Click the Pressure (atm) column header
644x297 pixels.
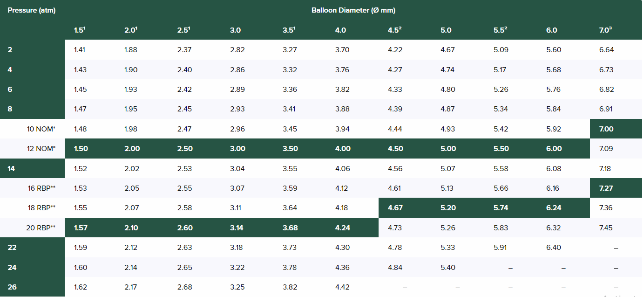[x=32, y=10]
